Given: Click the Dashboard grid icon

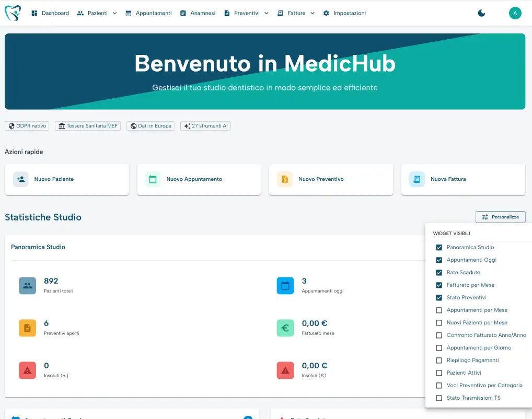Looking at the screenshot, I should click(34, 13).
